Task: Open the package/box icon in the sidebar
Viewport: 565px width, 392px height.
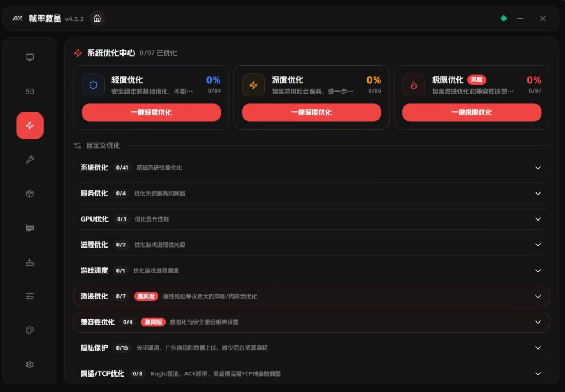Action: click(29, 194)
